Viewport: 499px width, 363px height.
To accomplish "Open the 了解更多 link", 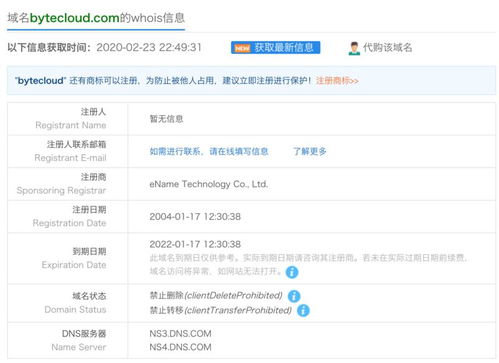I will pos(310,152).
